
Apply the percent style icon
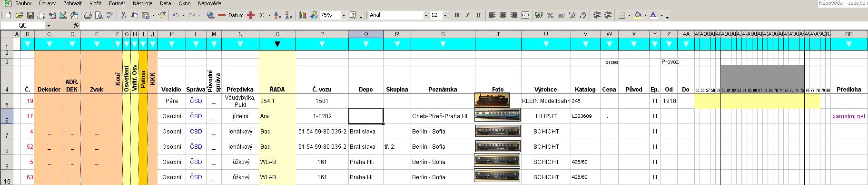click(550, 15)
